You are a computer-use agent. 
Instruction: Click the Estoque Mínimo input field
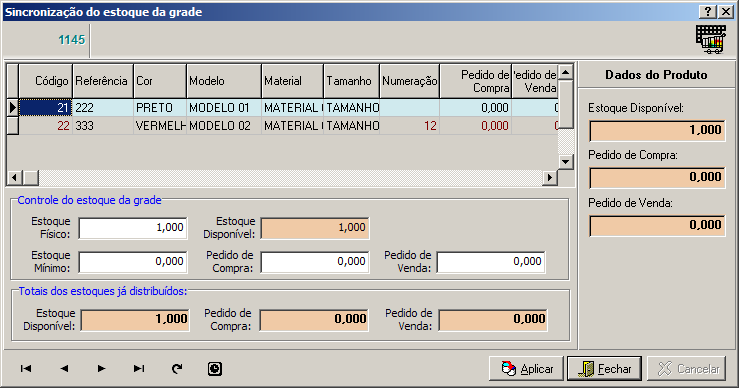click(x=133, y=262)
